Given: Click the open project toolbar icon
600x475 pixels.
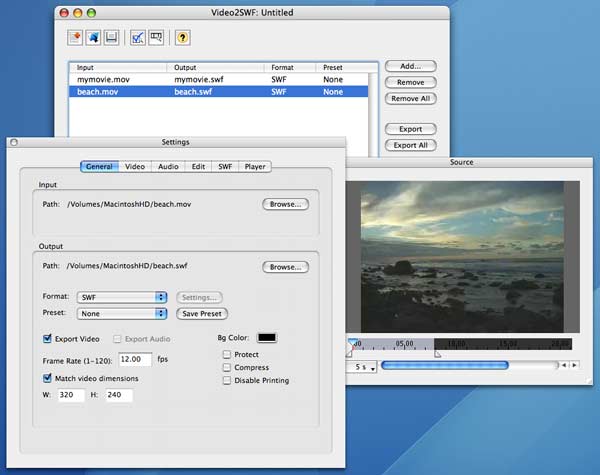Looking at the screenshot, I should (x=93, y=38).
